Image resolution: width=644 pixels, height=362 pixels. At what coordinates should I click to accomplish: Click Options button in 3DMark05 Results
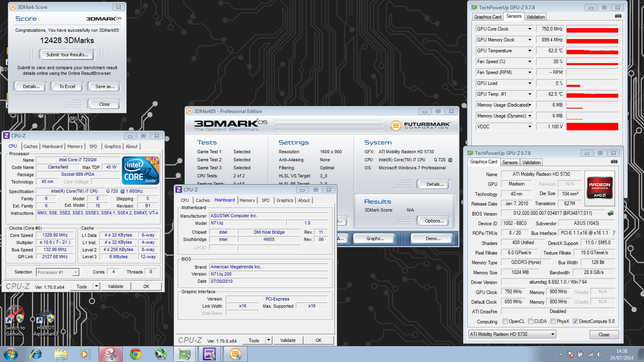pos(434,221)
